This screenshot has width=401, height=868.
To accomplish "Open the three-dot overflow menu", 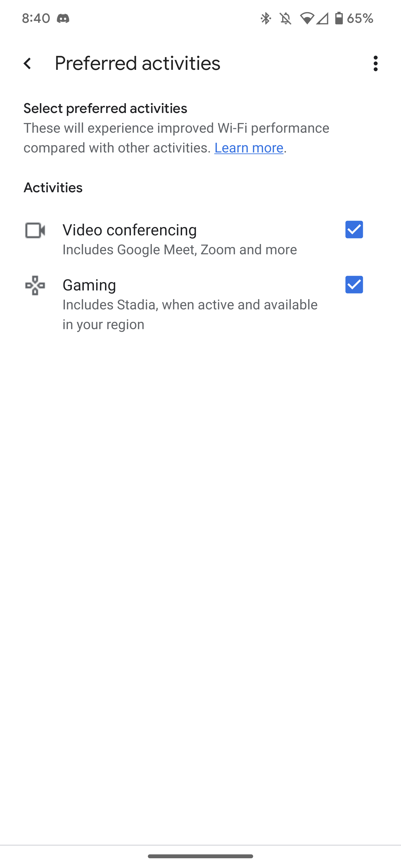I will tap(375, 63).
